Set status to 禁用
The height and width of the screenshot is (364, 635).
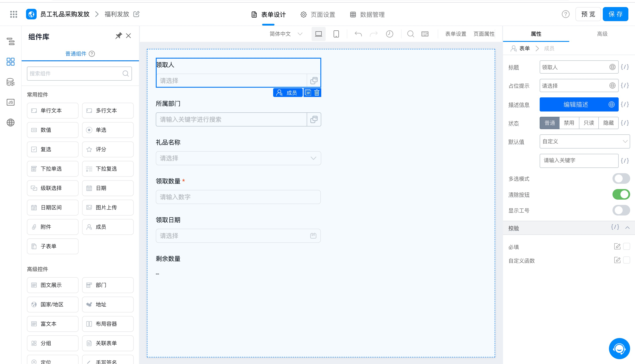pyautogui.click(x=569, y=123)
